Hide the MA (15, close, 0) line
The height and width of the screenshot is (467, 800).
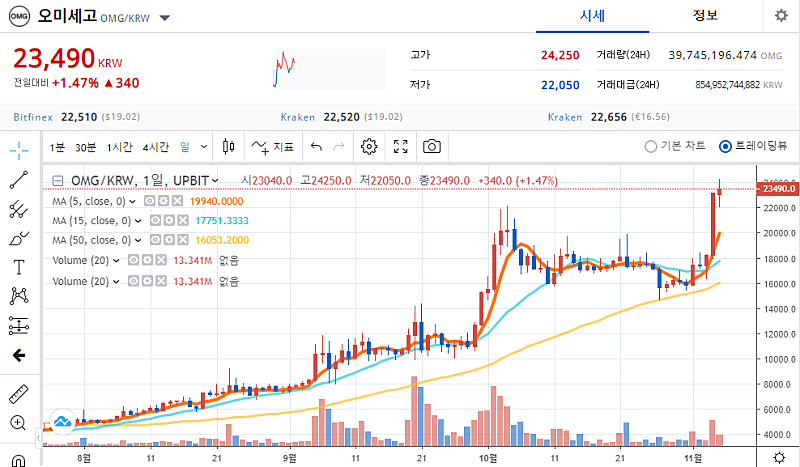156,220
